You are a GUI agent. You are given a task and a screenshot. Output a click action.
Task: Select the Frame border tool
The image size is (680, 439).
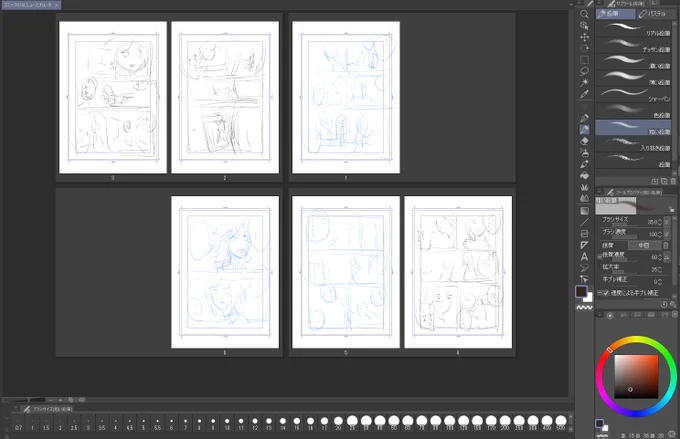click(584, 233)
